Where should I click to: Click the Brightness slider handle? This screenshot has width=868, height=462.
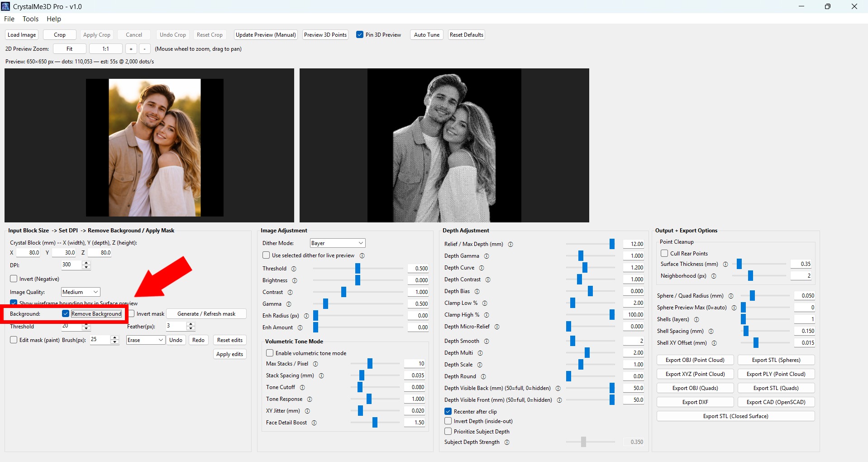[358, 280]
